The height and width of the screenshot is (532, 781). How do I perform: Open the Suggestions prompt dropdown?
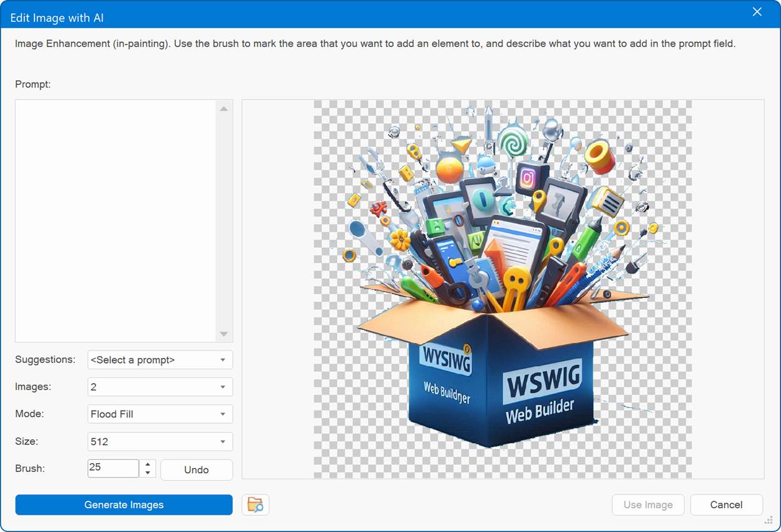tap(160, 360)
